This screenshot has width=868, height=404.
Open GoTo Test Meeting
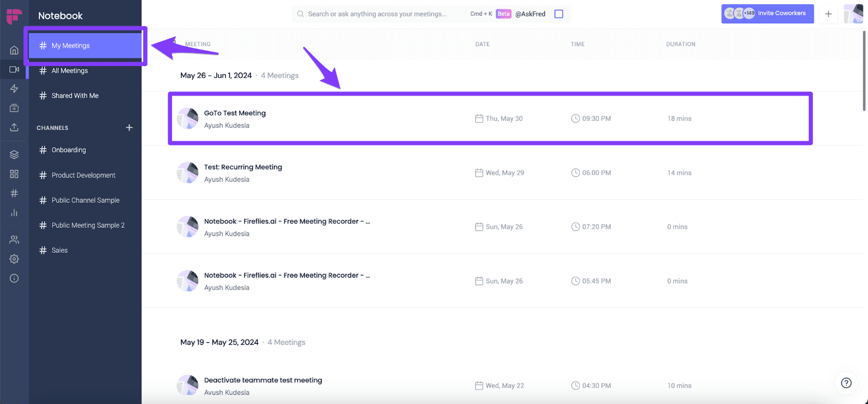[234, 113]
